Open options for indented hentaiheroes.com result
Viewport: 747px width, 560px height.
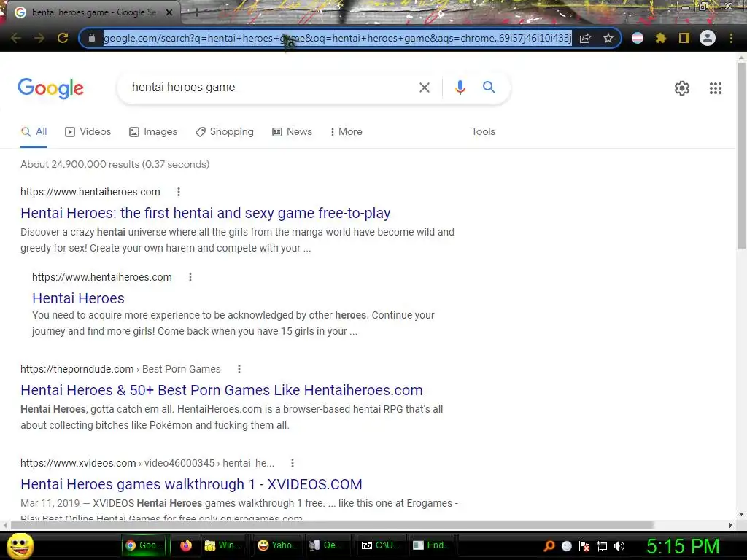click(190, 277)
